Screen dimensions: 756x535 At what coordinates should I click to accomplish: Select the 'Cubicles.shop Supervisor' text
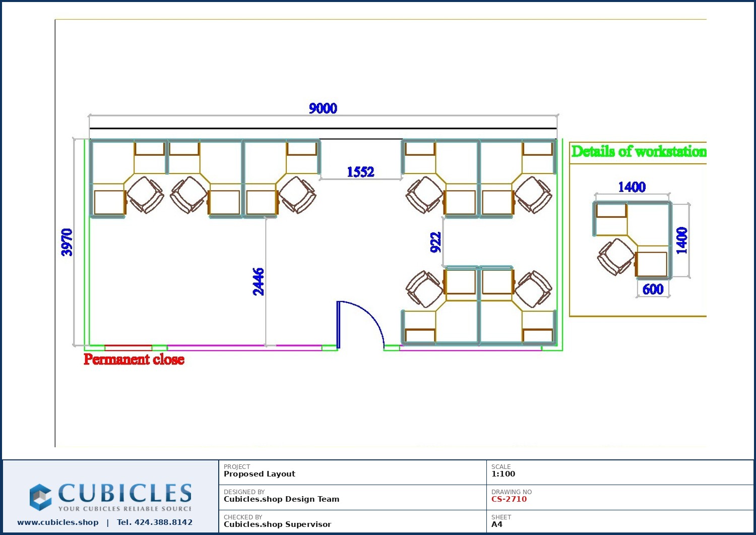pos(277,524)
